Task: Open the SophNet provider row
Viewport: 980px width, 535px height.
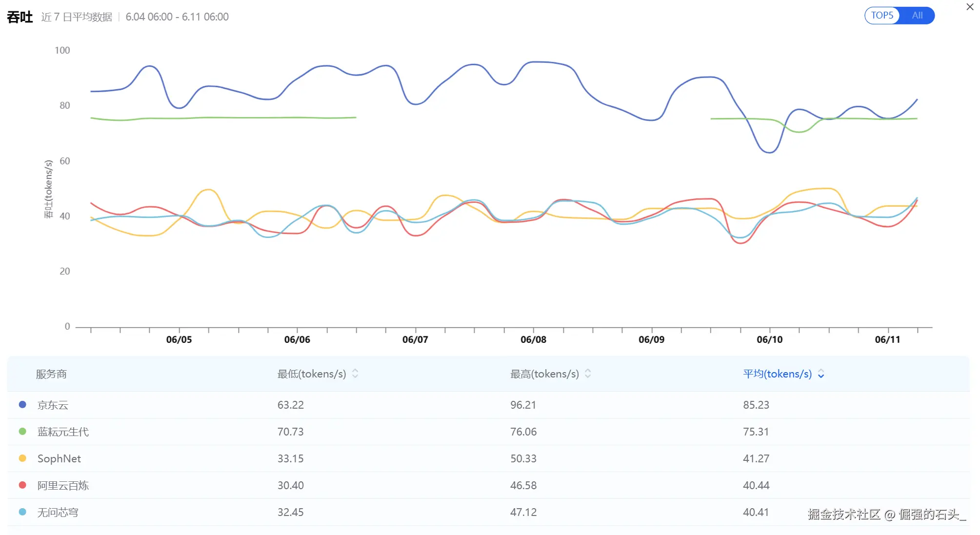Action: pyautogui.click(x=488, y=458)
